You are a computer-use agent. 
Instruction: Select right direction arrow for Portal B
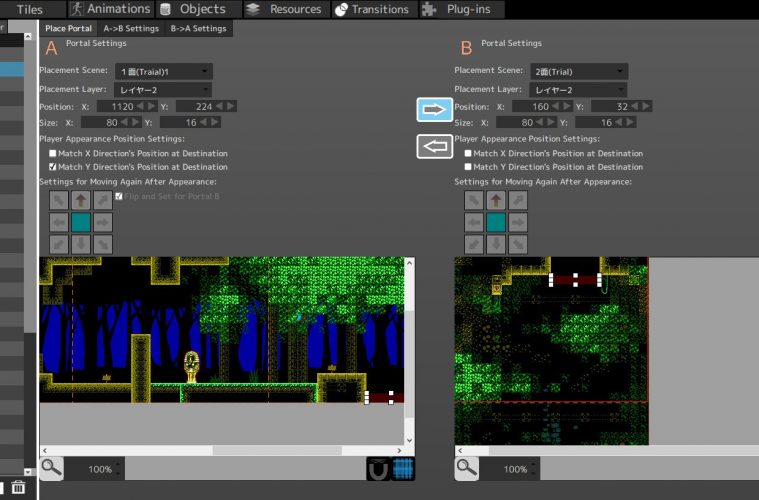pos(518,222)
